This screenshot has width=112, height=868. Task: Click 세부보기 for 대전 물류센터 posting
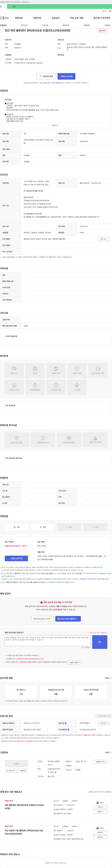[x=100, y=812]
